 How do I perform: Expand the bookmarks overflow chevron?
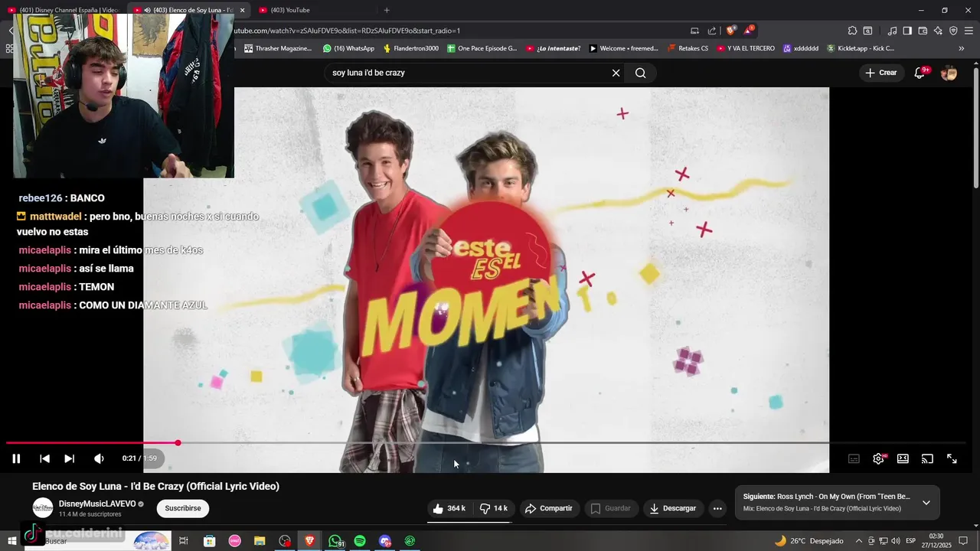pyautogui.click(x=962, y=48)
